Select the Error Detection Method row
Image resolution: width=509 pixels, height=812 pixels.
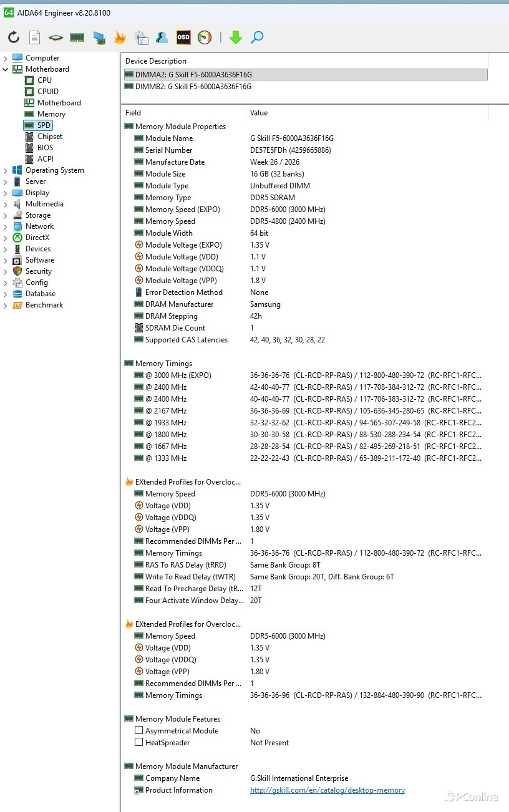[x=304, y=292]
